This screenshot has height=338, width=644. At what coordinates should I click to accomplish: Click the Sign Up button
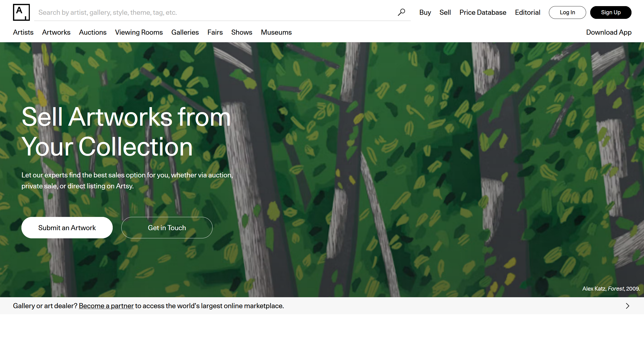[x=611, y=12]
